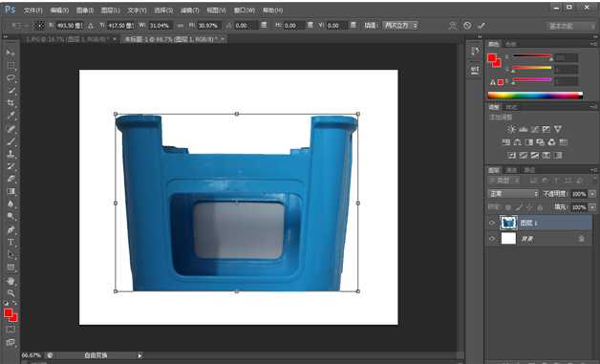Open the 窗口(W) menu
Image resolution: width=600 pixels, height=364 pixels.
click(245, 10)
